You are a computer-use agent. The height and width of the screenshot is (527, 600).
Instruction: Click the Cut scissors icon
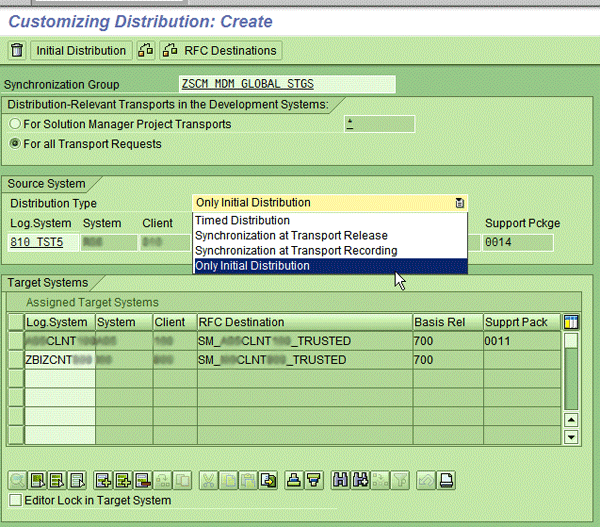pos(209,480)
